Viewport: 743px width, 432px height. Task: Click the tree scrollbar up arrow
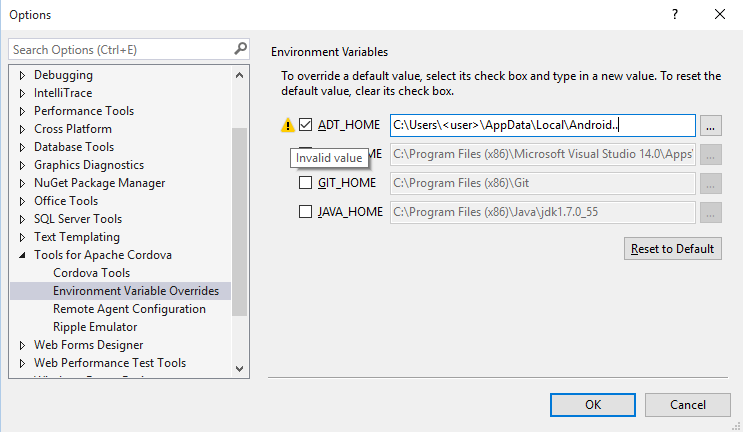point(239,75)
